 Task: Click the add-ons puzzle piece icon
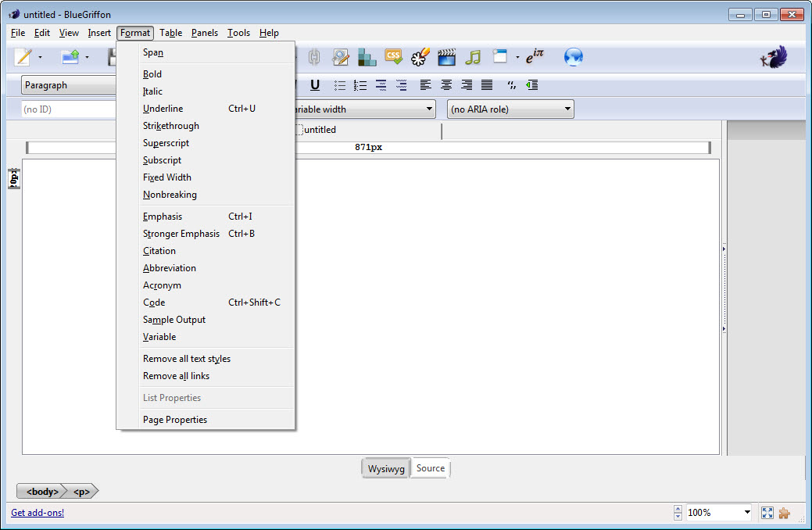pos(784,513)
